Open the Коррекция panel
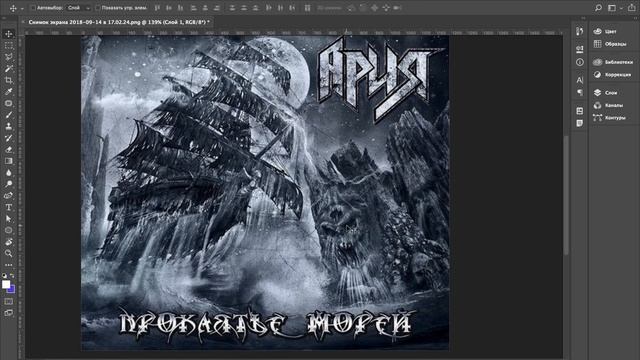The width and height of the screenshot is (640, 360). coord(613,75)
